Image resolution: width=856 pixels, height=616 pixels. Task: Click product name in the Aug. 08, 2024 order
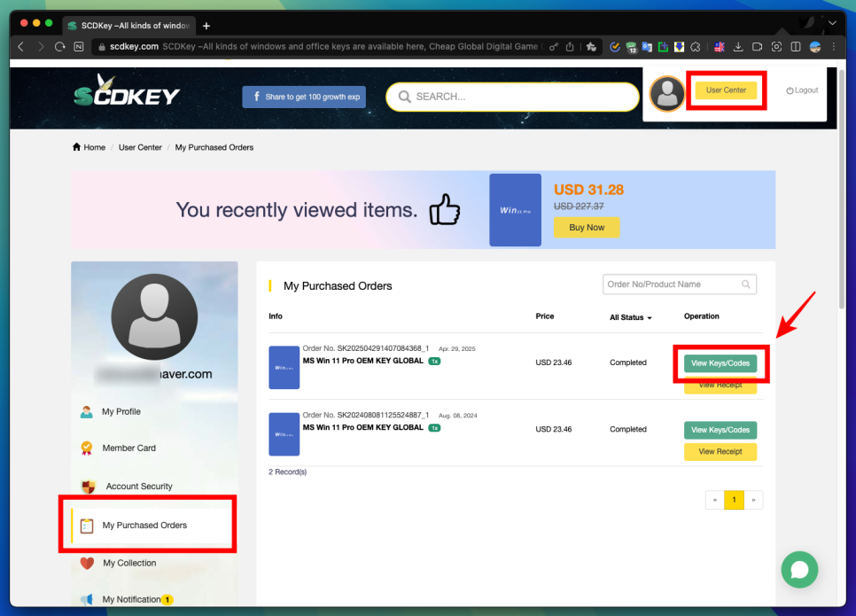tap(363, 427)
